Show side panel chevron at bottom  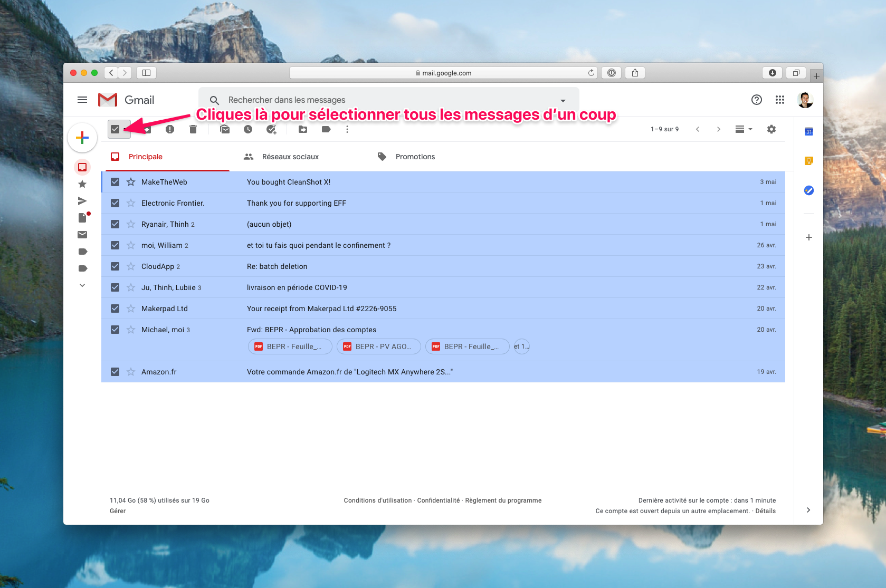[x=808, y=510]
